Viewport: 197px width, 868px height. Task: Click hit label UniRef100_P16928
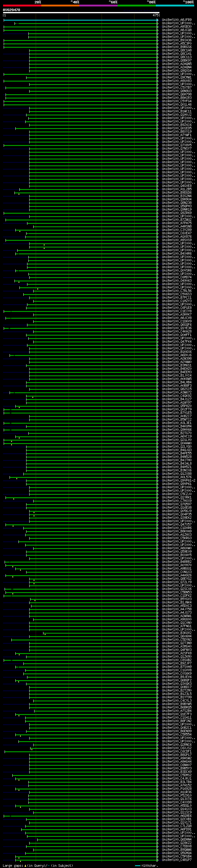click(176, 789)
